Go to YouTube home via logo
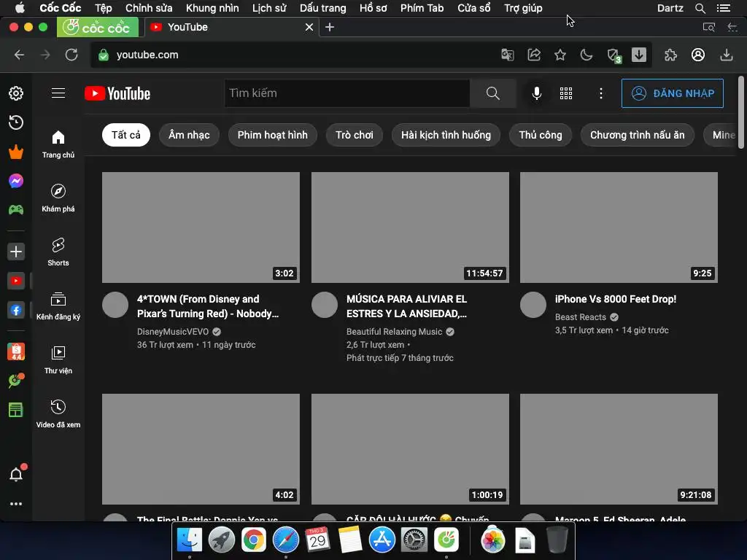747x560 pixels. pyautogui.click(x=117, y=93)
